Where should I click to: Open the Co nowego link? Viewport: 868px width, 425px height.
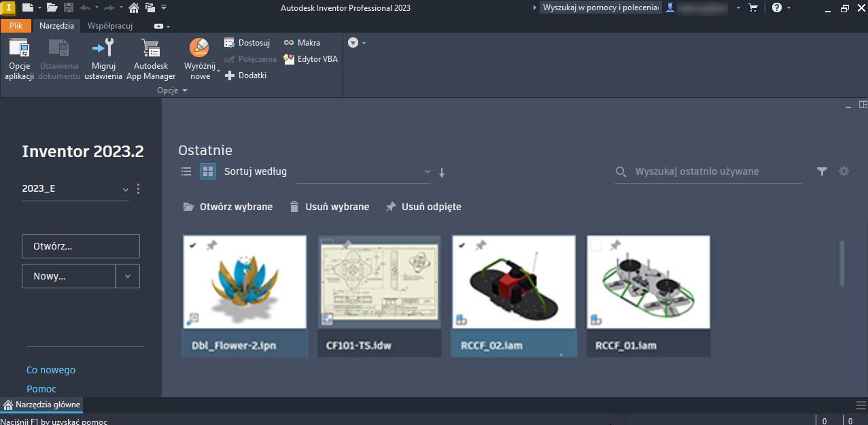[51, 370]
